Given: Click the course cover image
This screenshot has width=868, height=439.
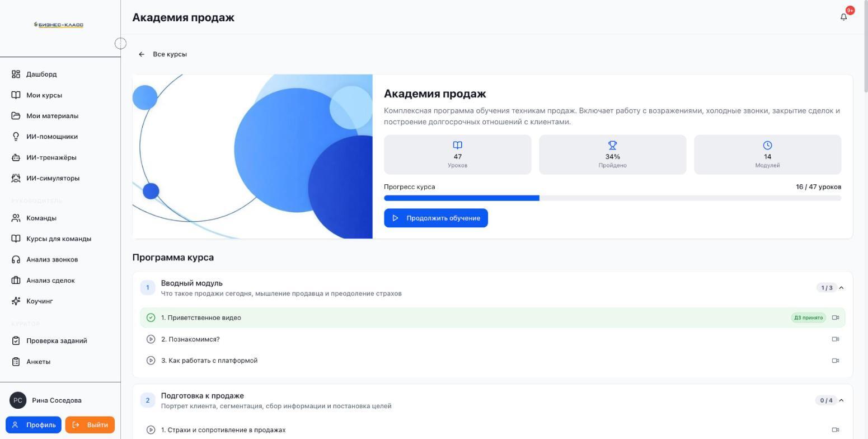Looking at the screenshot, I should click(x=252, y=156).
